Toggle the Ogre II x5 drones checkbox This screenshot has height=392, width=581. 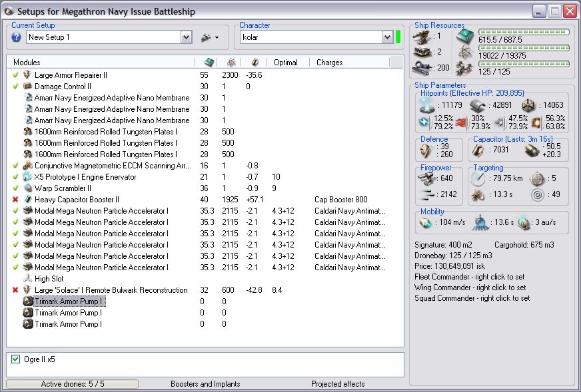16,359
